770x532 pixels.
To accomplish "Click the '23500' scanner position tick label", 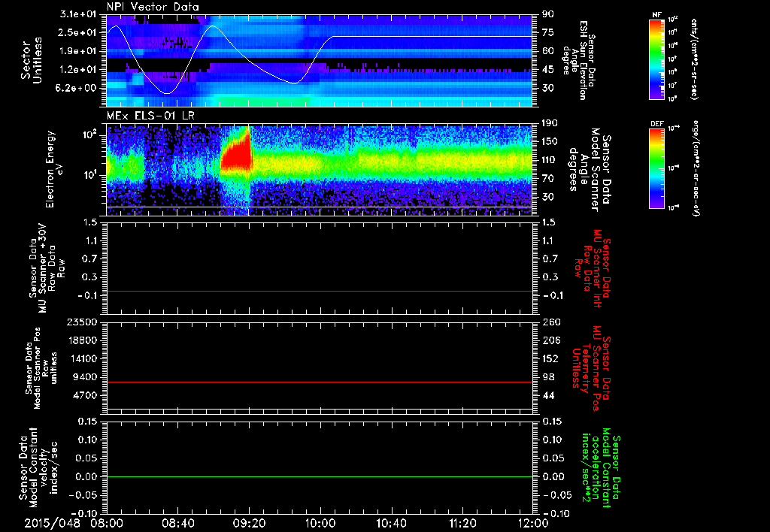I will click(x=82, y=322).
